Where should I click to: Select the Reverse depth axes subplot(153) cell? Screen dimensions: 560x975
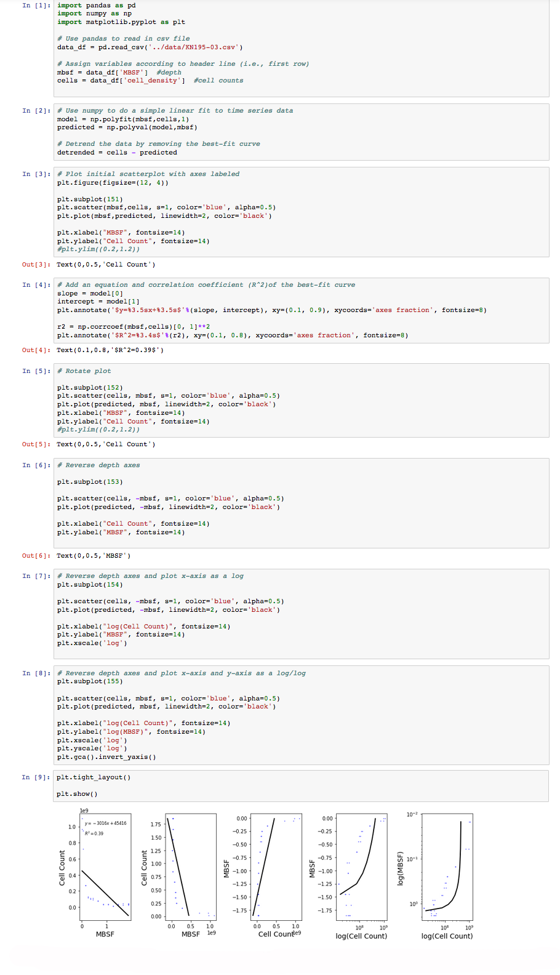point(302,502)
